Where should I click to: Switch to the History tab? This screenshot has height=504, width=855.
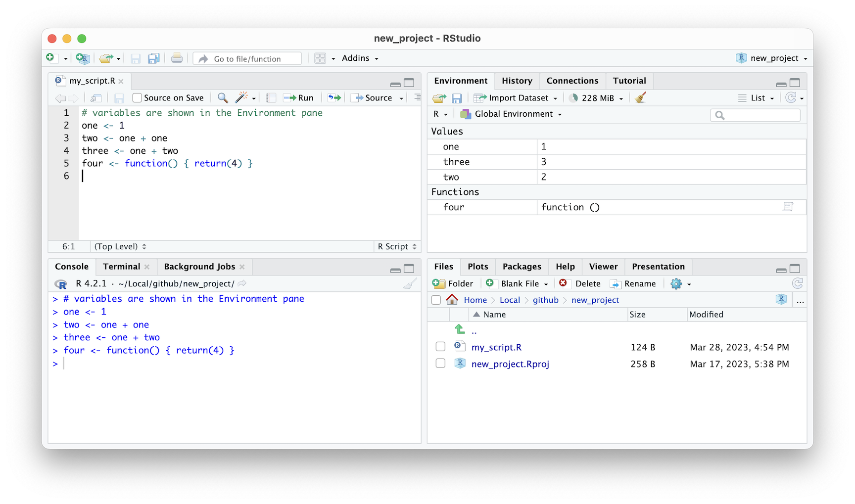click(x=517, y=81)
